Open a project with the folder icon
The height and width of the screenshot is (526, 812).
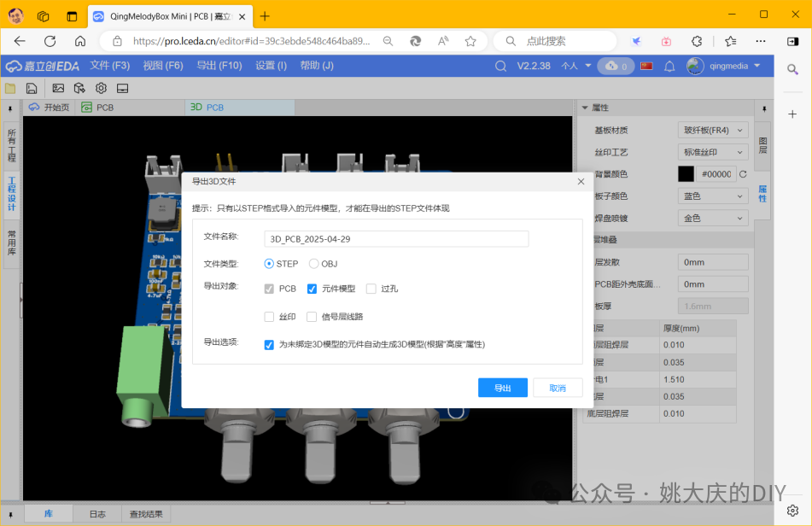[9, 88]
